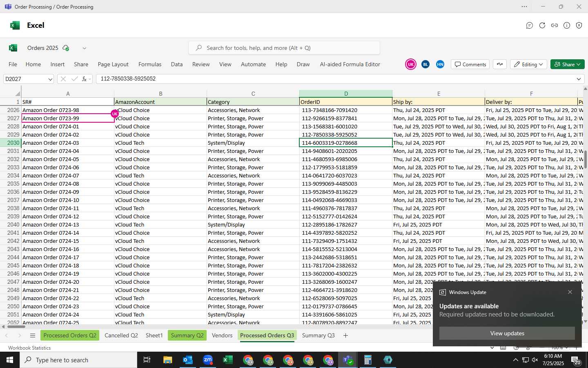Open the File menu
588x368 pixels.
coord(13,64)
